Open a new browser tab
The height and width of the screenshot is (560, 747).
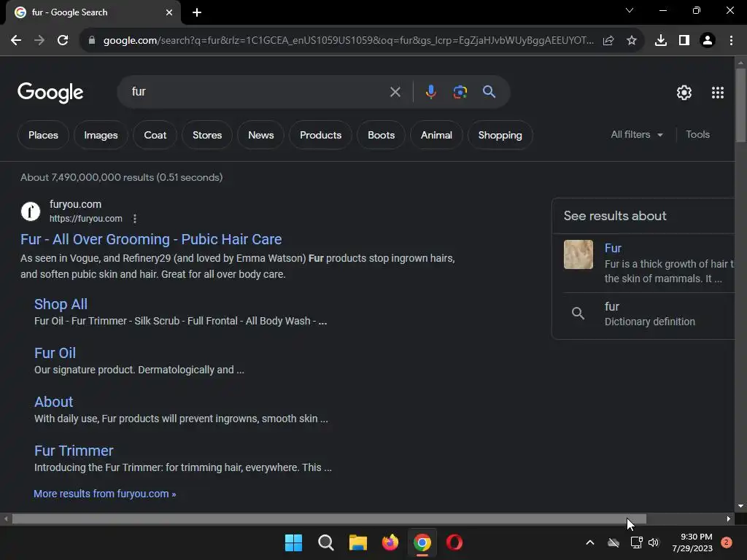point(197,12)
